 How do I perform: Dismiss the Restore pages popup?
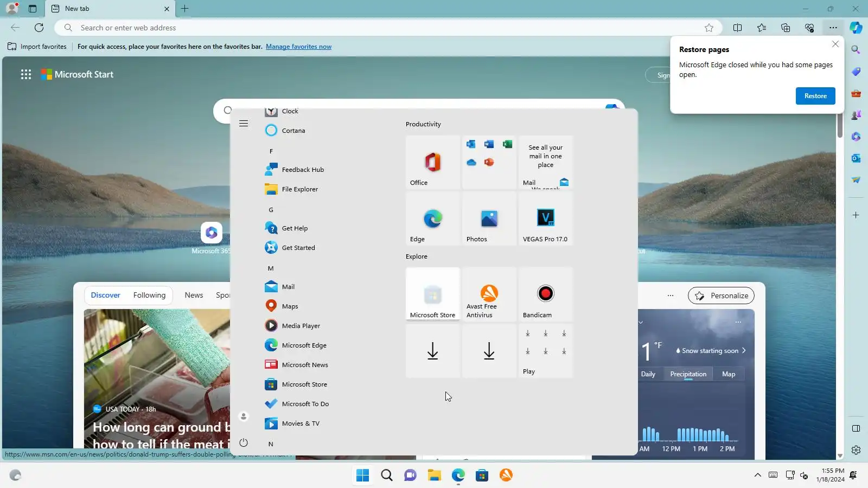tap(835, 44)
